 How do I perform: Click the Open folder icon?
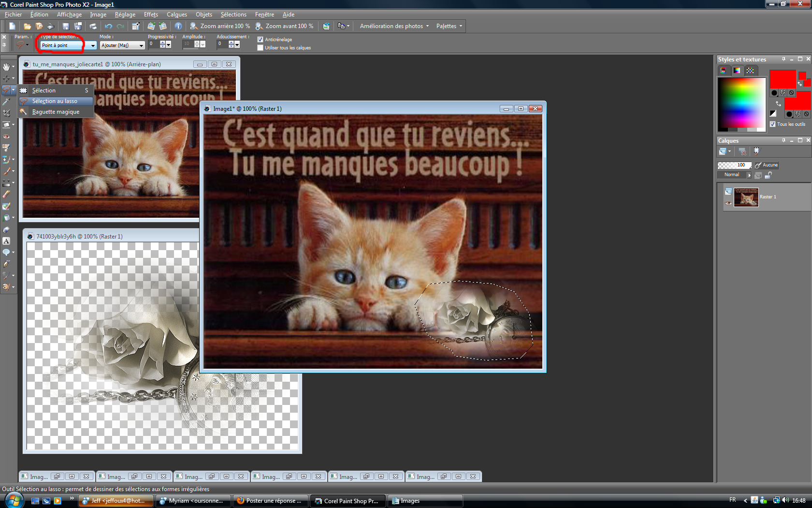tap(28, 26)
